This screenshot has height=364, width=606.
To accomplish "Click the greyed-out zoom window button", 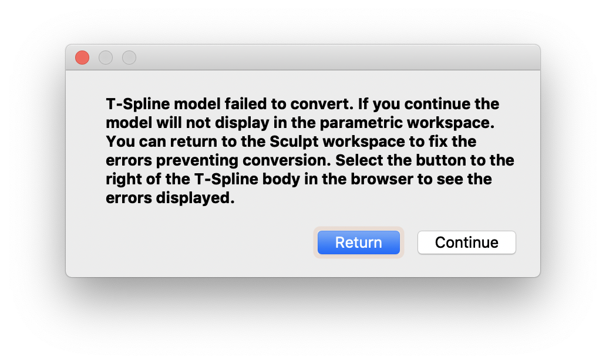I will click(129, 58).
